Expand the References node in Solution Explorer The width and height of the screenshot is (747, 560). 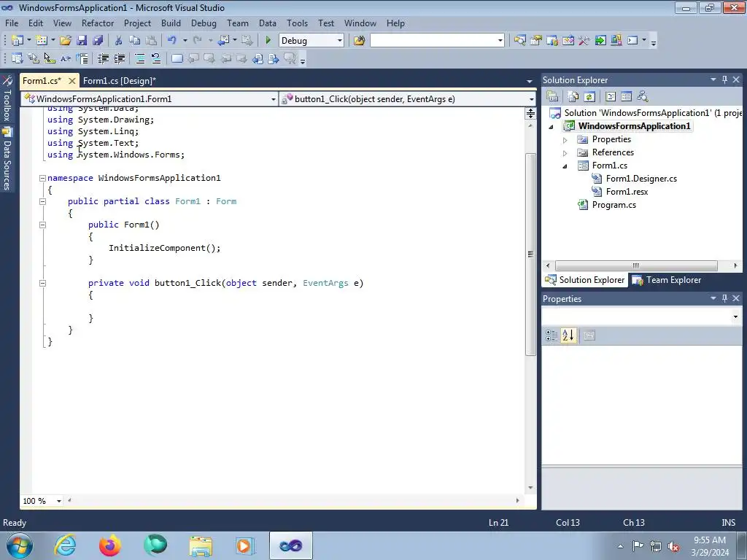[565, 153]
